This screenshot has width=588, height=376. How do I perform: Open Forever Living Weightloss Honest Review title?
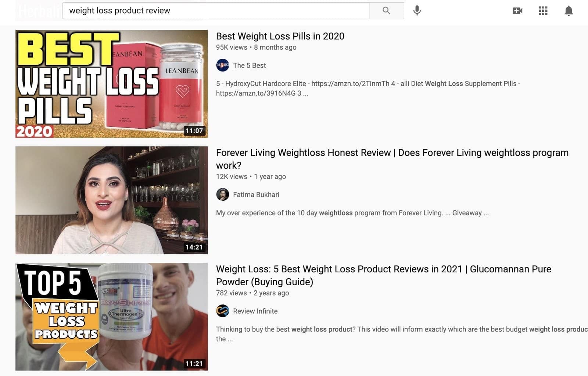click(392, 159)
